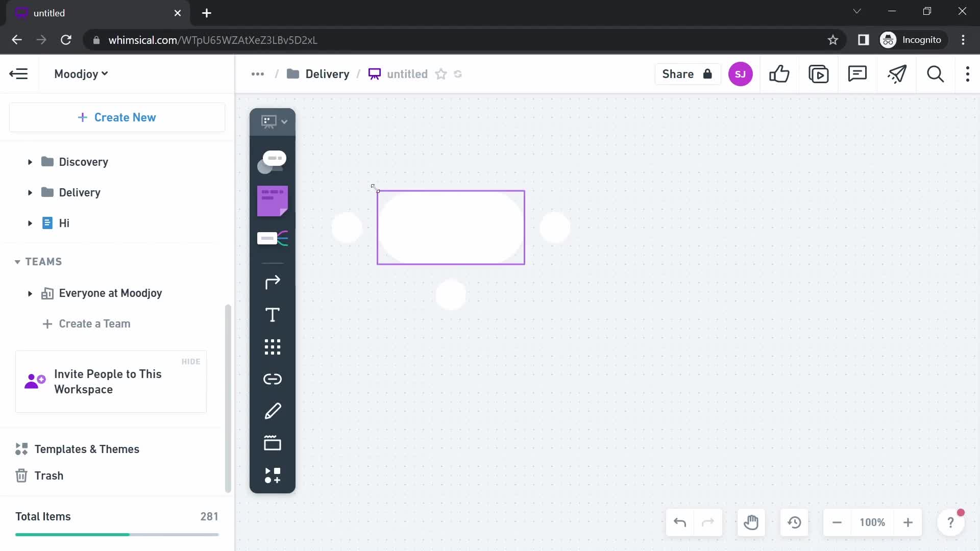Expand the Delivery folder
This screenshot has height=551, width=980.
click(x=30, y=192)
